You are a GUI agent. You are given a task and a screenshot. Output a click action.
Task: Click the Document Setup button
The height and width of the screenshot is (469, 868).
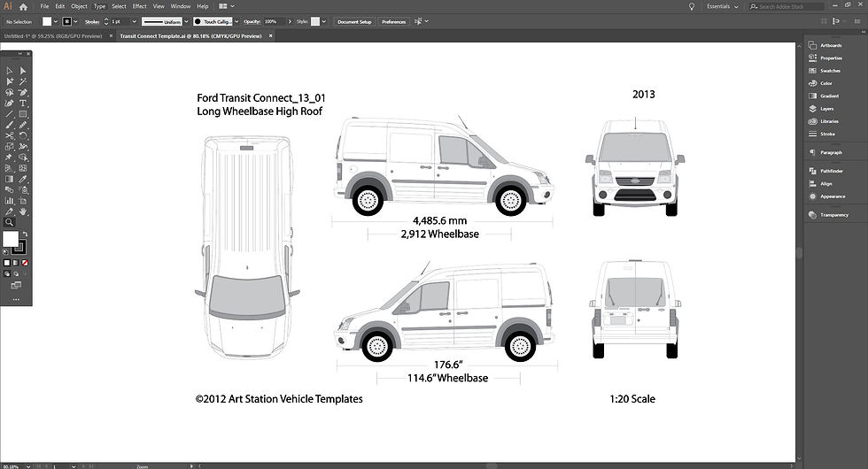pos(354,21)
